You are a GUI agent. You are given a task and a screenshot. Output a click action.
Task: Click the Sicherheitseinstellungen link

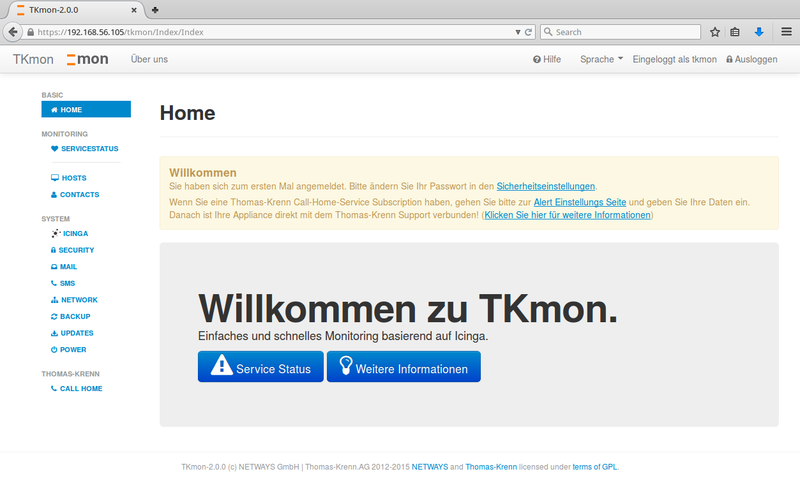tap(545, 186)
